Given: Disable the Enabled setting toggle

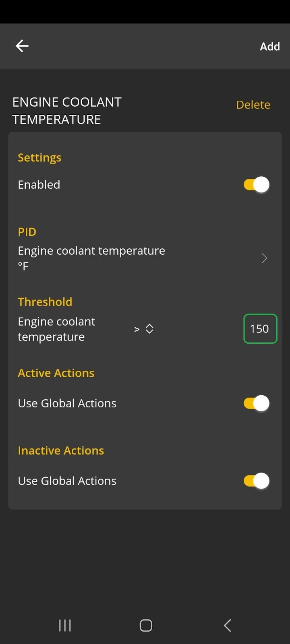Looking at the screenshot, I should click(x=255, y=184).
